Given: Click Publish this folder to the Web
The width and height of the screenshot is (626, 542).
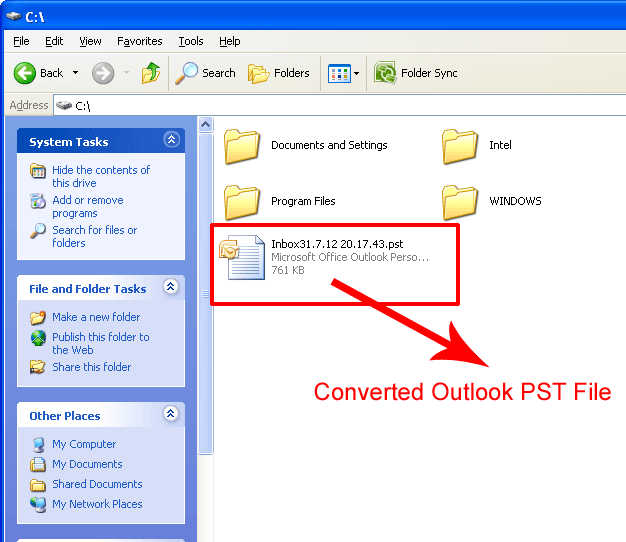Looking at the screenshot, I should pyautogui.click(x=101, y=343).
